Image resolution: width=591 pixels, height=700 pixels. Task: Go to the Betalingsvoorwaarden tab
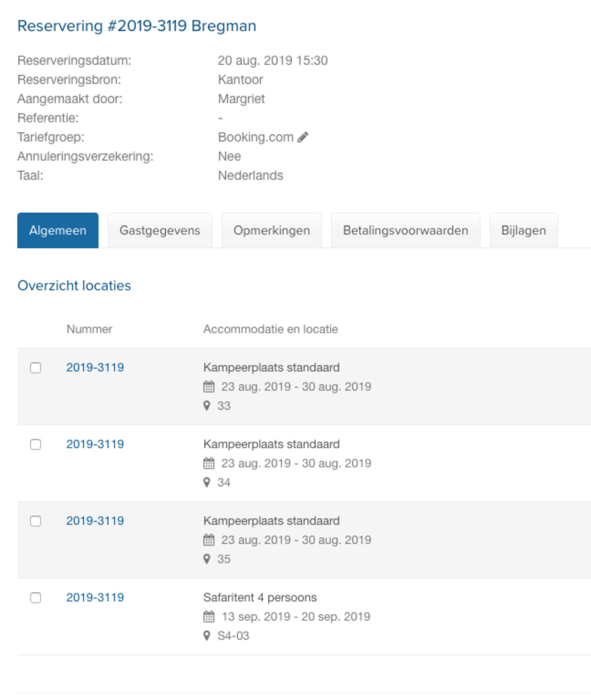405,231
